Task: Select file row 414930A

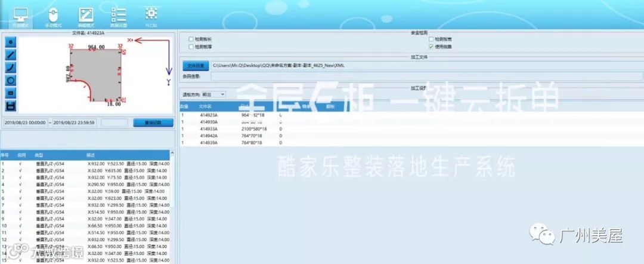Action: pyautogui.click(x=411, y=122)
